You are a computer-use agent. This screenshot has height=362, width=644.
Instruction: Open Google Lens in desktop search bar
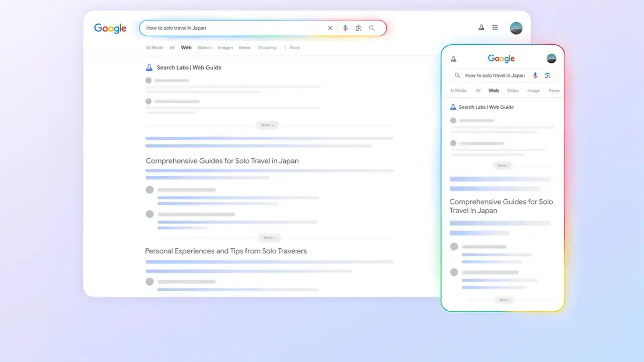358,28
